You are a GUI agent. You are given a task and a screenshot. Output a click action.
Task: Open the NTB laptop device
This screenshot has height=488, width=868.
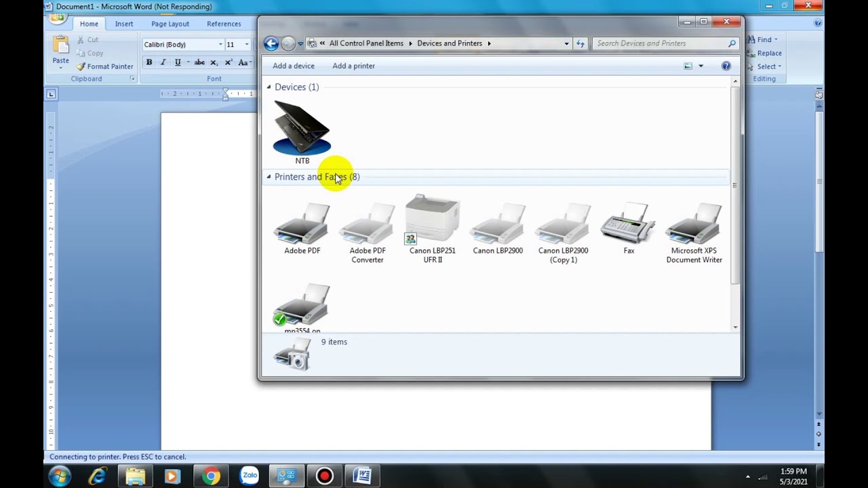tap(302, 132)
